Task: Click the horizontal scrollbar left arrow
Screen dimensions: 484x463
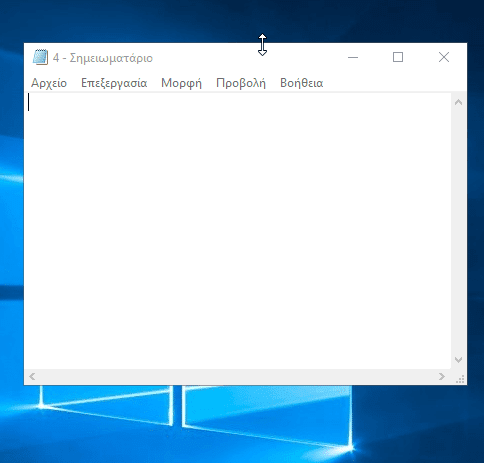Action: pyautogui.click(x=32, y=377)
